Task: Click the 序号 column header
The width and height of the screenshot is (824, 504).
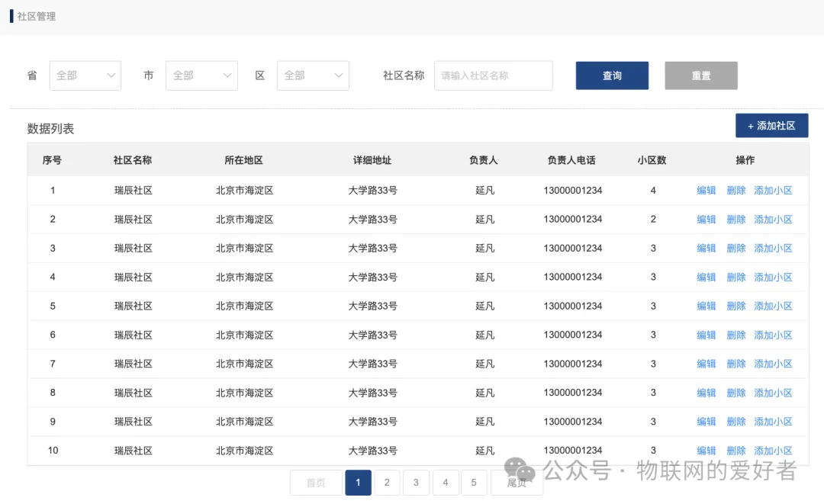Action: pos(52,160)
